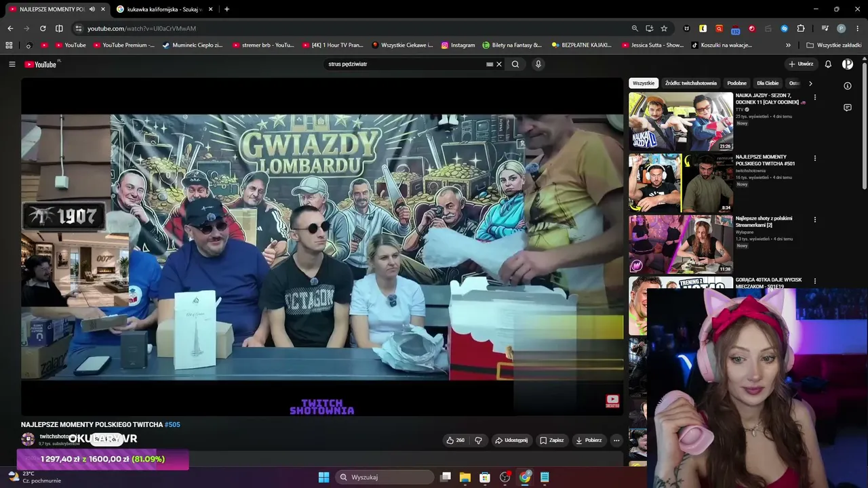Go to the YouTube home logo
Viewport: 868px width, 488px height.
click(41, 64)
